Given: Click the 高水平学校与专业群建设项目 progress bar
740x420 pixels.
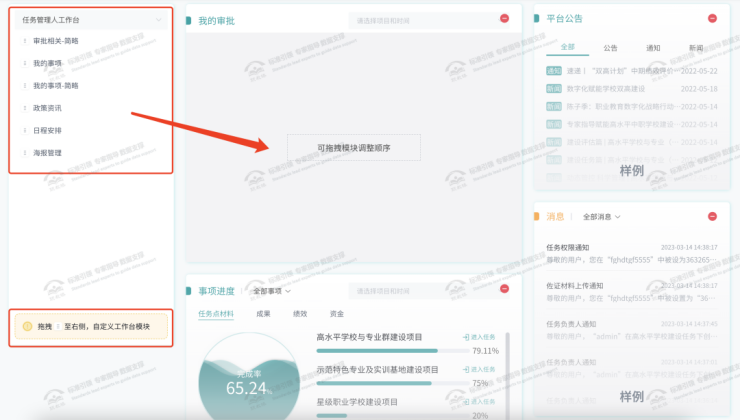Looking at the screenshot, I should coord(377,351).
